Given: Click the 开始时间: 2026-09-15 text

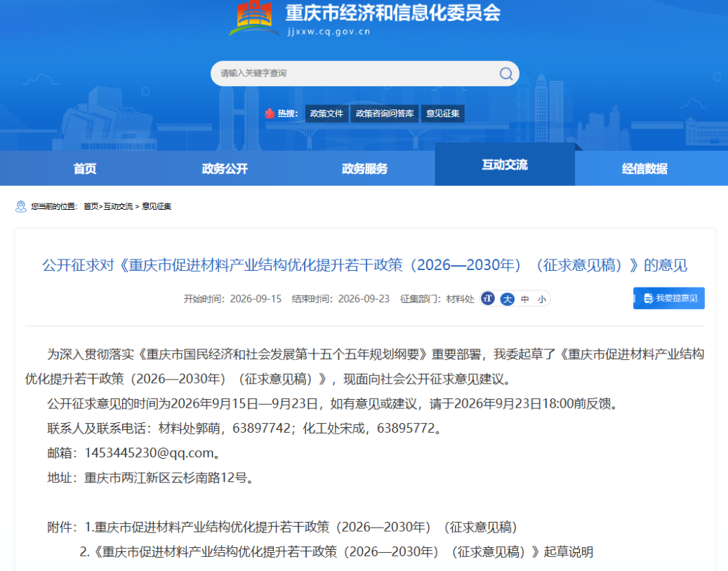Looking at the screenshot, I should (x=232, y=300).
